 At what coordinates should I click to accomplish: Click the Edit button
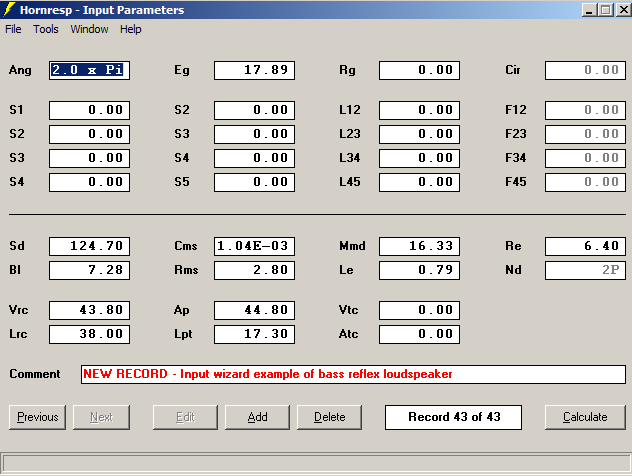coord(185,417)
